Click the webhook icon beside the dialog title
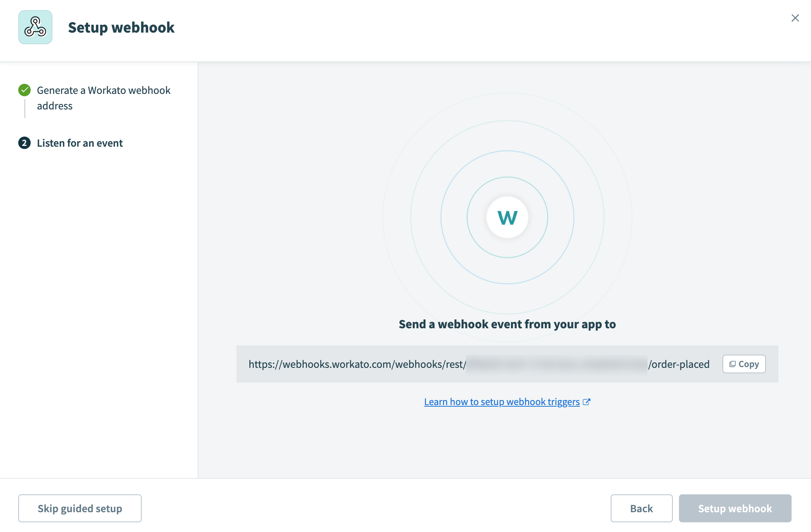811x532 pixels. click(x=35, y=27)
